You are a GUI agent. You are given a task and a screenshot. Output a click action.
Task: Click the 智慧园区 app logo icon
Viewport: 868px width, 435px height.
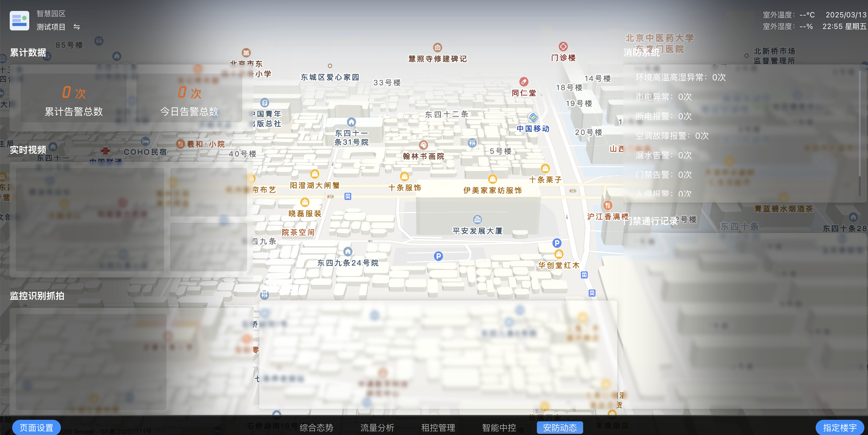click(19, 21)
